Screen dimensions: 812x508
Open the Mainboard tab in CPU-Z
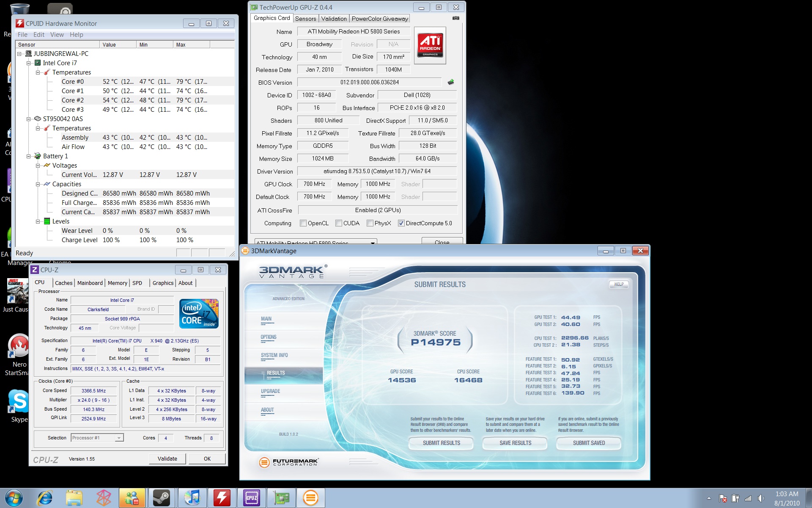(90, 283)
